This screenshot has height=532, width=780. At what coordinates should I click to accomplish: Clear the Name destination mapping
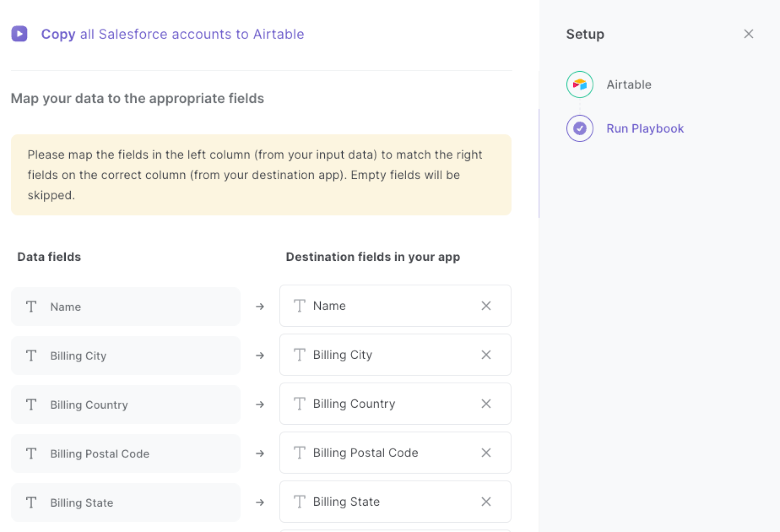(486, 306)
